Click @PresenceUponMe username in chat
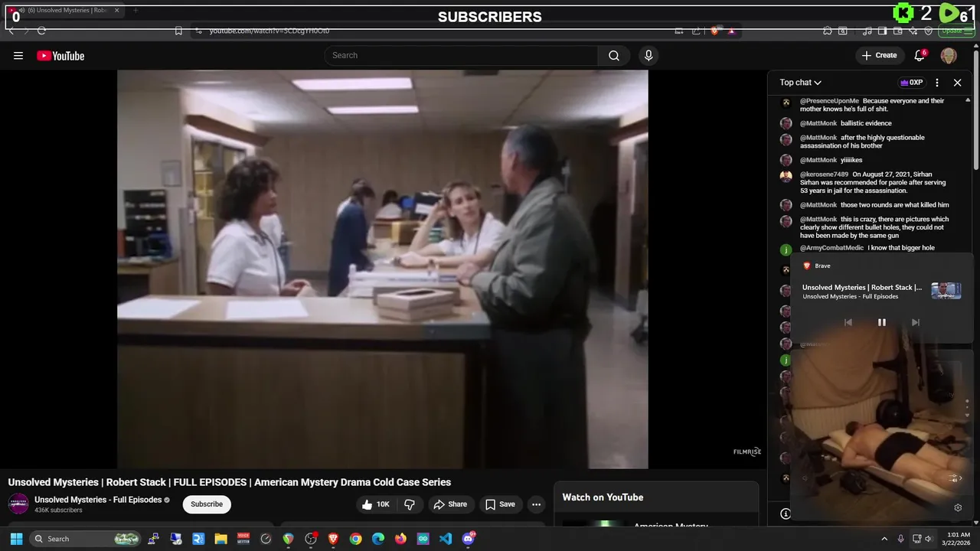 pos(829,101)
